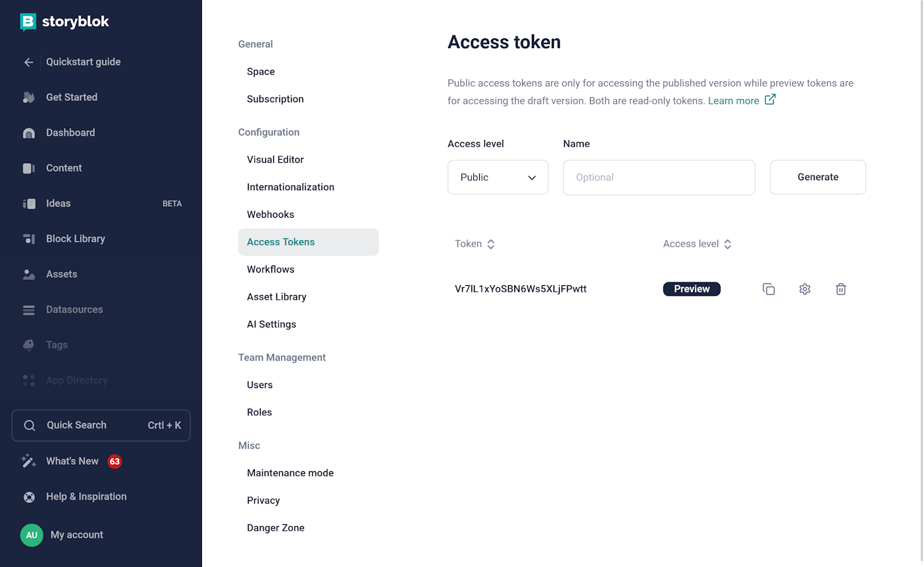Open the Dashboard section
The width and height of the screenshot is (924, 567).
tap(71, 133)
